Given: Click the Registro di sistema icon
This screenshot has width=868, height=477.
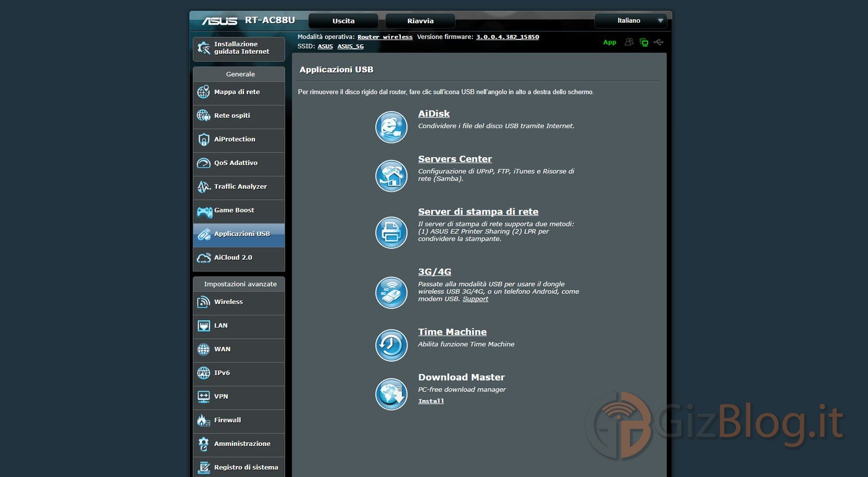Looking at the screenshot, I should [203, 467].
